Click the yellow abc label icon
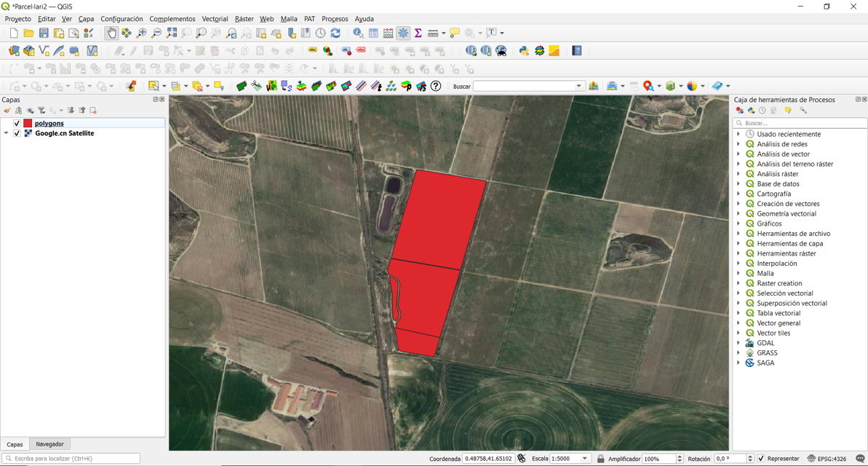This screenshot has height=466, width=868. (313, 51)
